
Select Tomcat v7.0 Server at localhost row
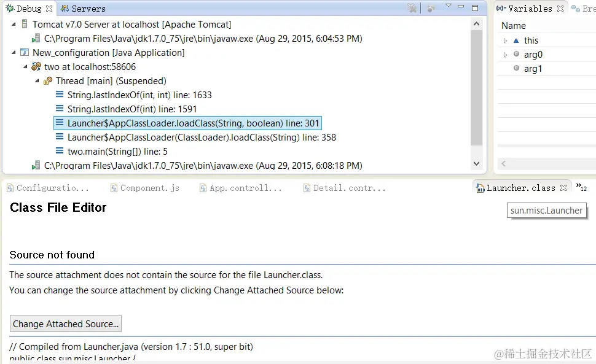tap(131, 25)
